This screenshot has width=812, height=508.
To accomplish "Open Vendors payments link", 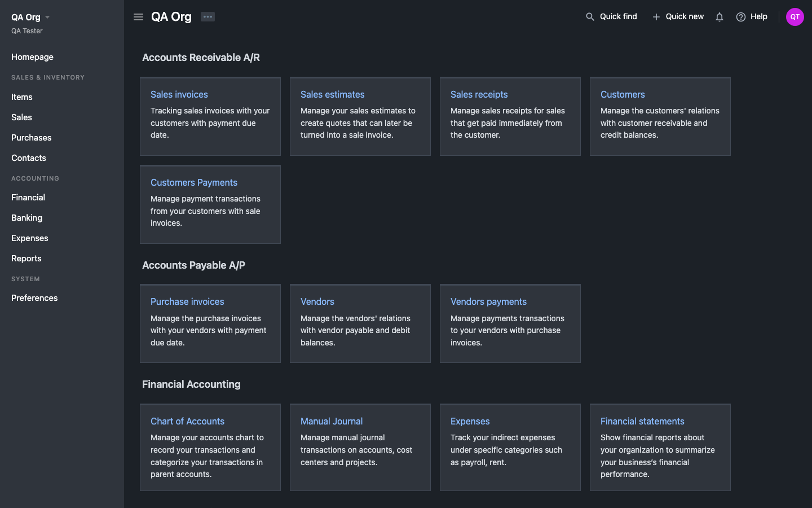I will click(489, 301).
